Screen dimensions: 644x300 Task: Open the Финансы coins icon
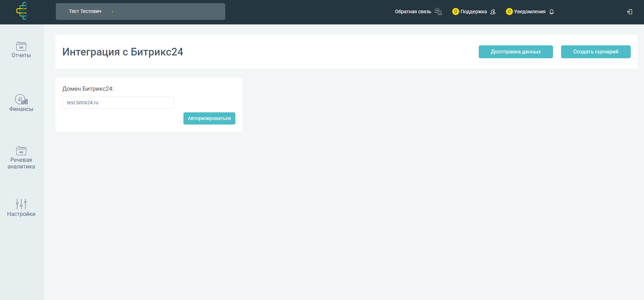[21, 99]
